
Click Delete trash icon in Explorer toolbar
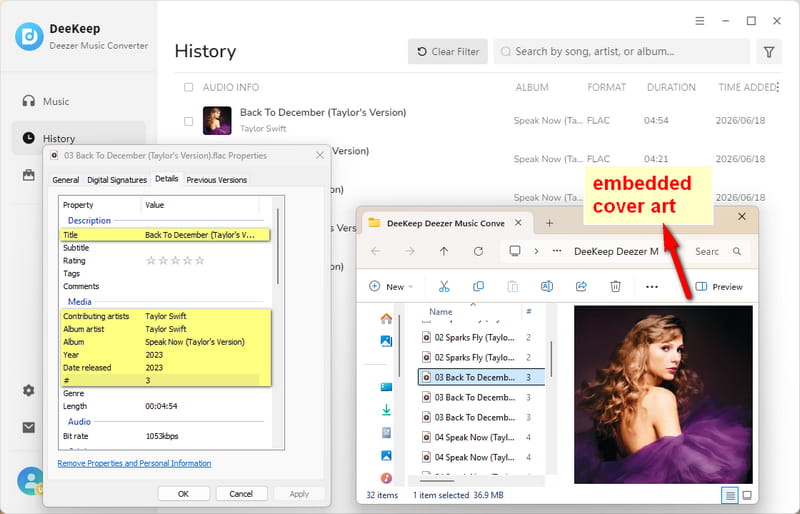click(615, 286)
